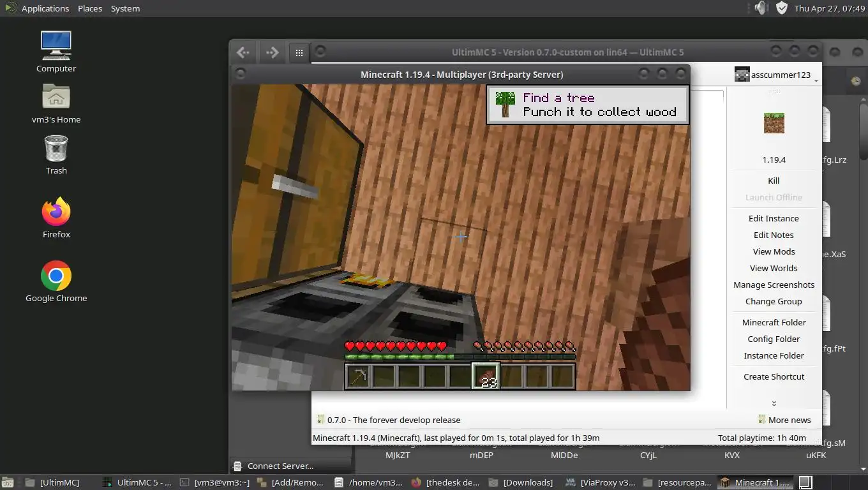Switch to [UltimMC] taskbar item
868x490 pixels.
[53, 482]
